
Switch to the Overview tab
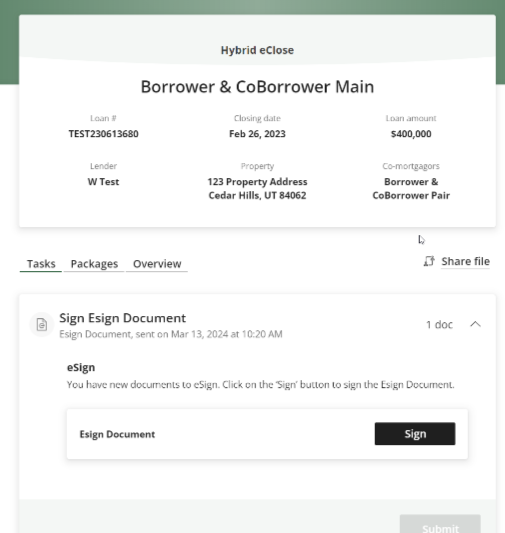(157, 264)
